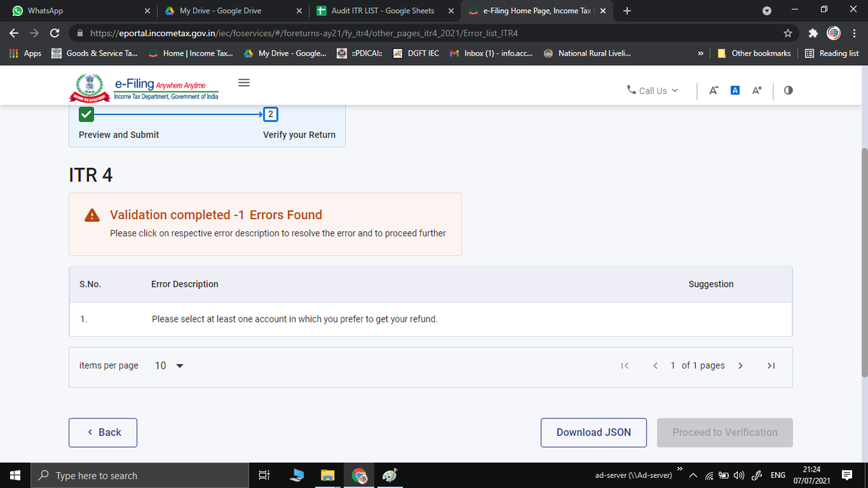The width and height of the screenshot is (868, 488).
Task: Expand the hidden bookmarks chevron
Action: tap(700, 53)
